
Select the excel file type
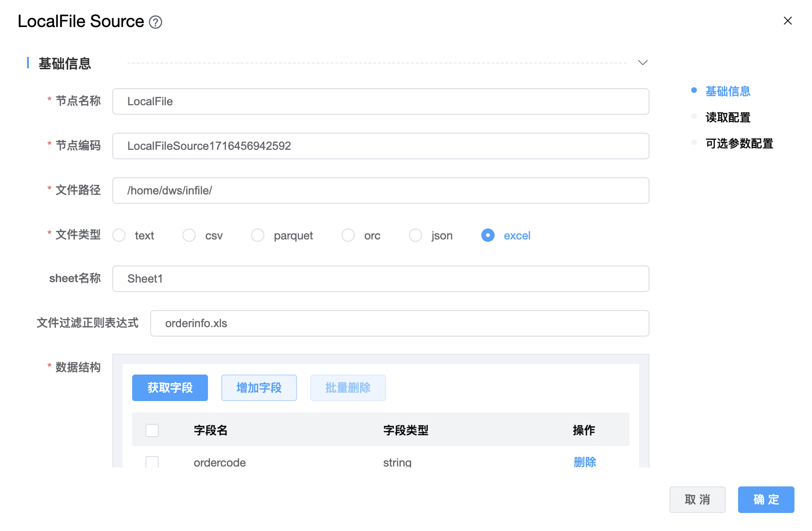(x=488, y=236)
